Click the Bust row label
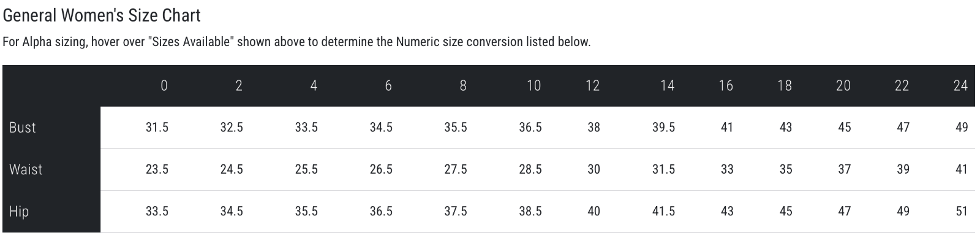The image size is (980, 246). [x=23, y=128]
